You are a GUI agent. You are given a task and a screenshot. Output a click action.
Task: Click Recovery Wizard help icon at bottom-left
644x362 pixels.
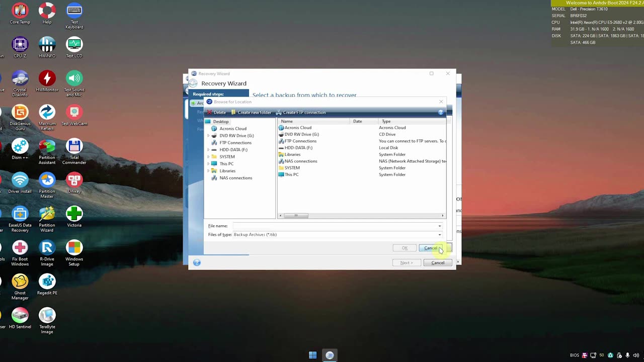pyautogui.click(x=197, y=262)
